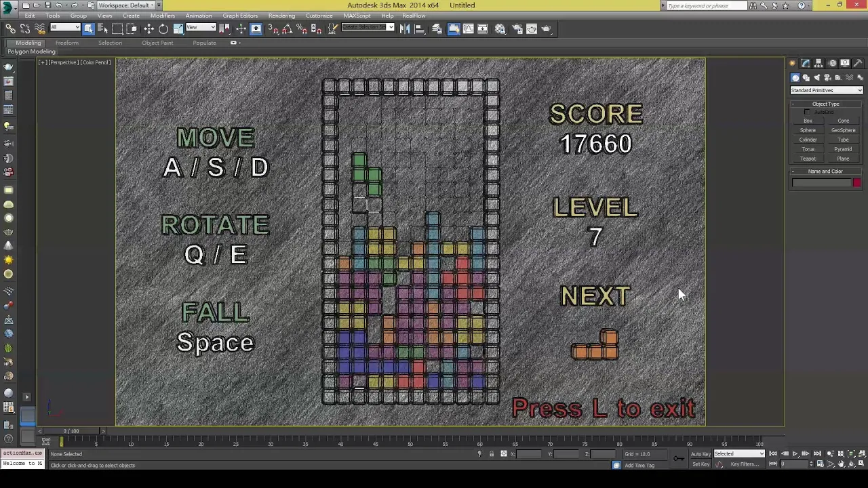Open the reference coordinate View dropdown
Image resolution: width=868 pixels, height=488 pixels.
point(201,27)
